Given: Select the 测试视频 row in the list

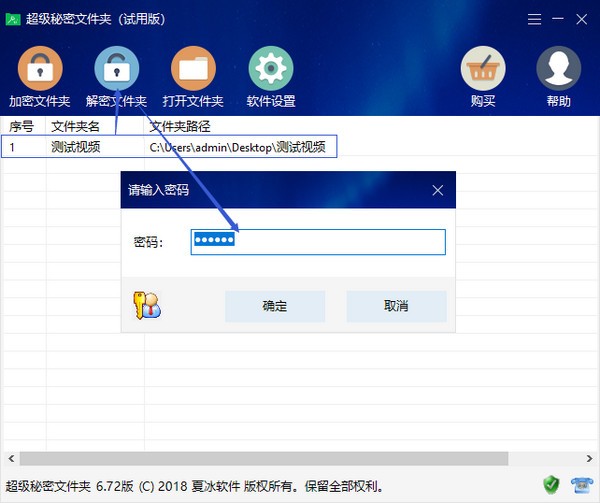Looking at the screenshot, I should point(76,147).
